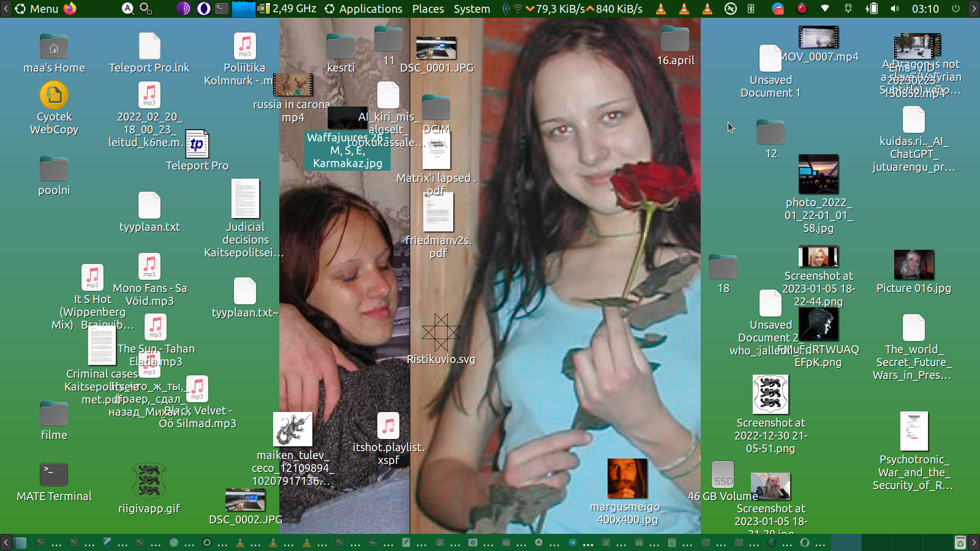The width and height of the screenshot is (980, 551).
Task: Open the Bluetooth tray icon
Action: [x=751, y=9]
